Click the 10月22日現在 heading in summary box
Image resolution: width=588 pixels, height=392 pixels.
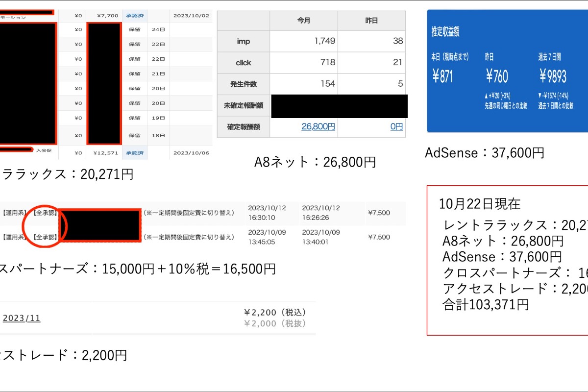[480, 203]
